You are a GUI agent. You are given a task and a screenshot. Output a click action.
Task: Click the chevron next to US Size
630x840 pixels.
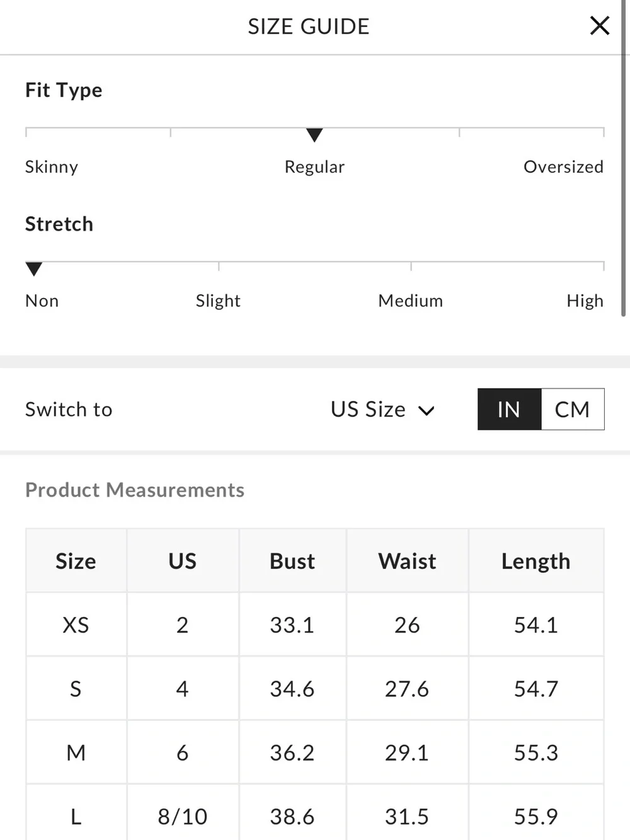click(427, 411)
